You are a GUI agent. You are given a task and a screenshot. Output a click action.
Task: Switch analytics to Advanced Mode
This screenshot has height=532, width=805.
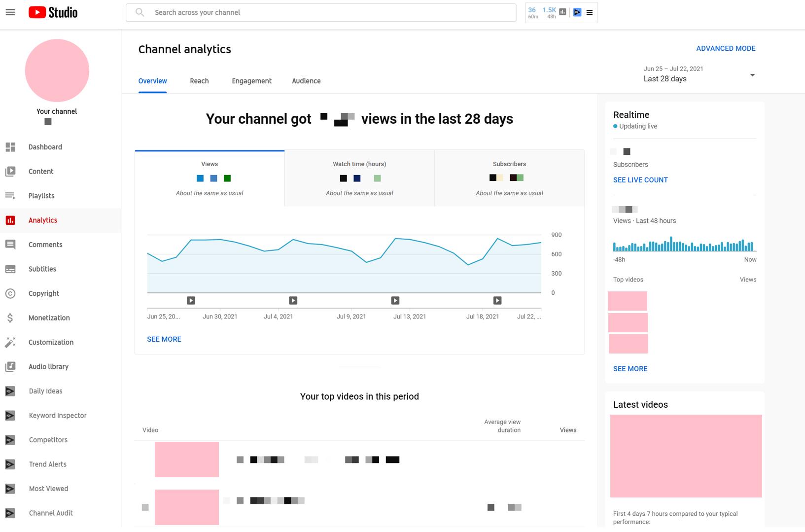[x=726, y=48]
